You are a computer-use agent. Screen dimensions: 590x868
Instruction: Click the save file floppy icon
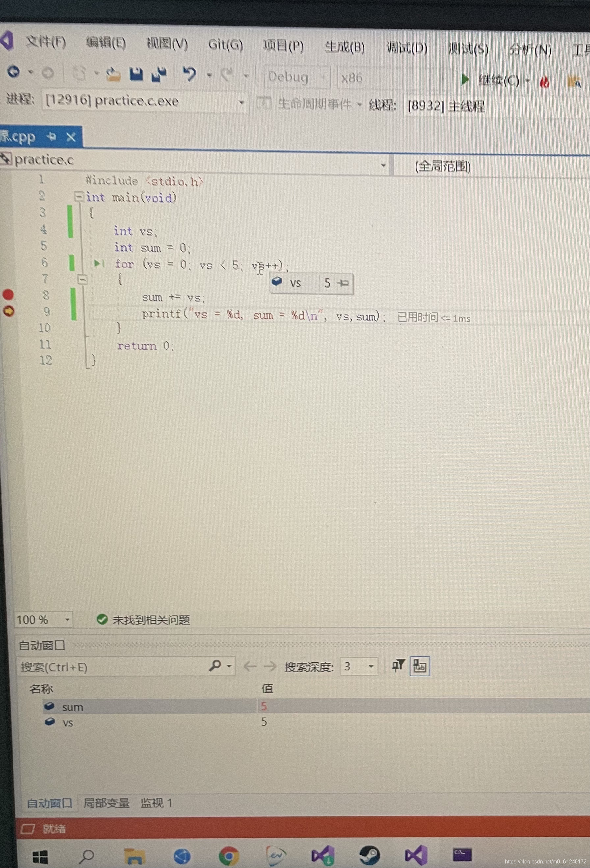[136, 74]
